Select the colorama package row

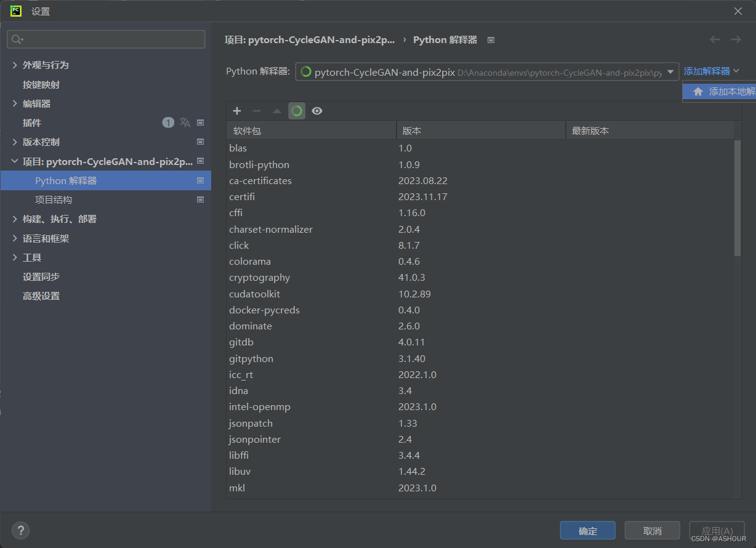(x=480, y=262)
